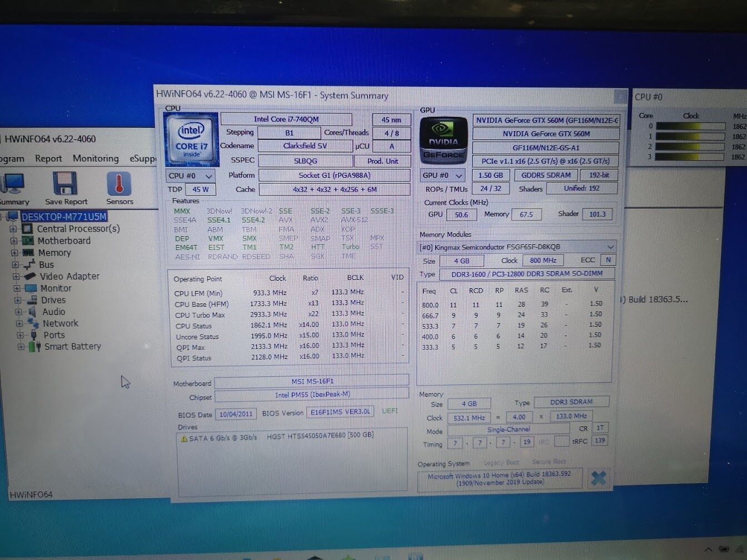Click the Prod. Unit button
Viewport: 747px width, 560px height.
[383, 161]
